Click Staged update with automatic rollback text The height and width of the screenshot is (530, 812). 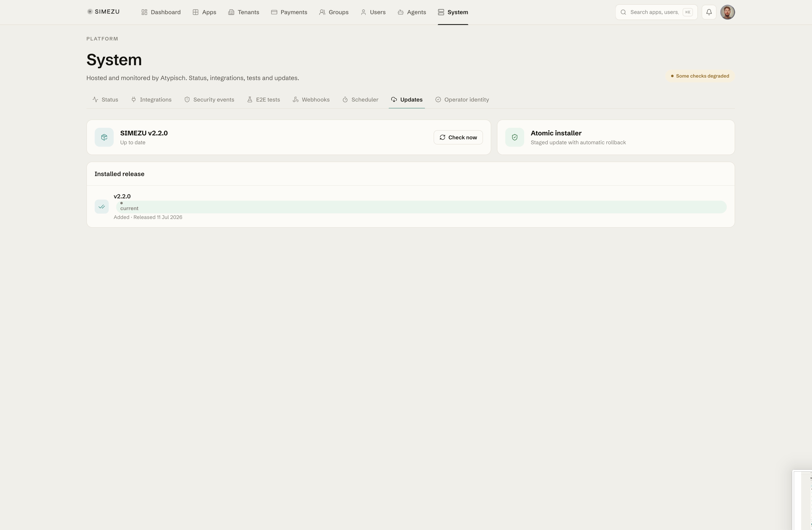pos(578,143)
